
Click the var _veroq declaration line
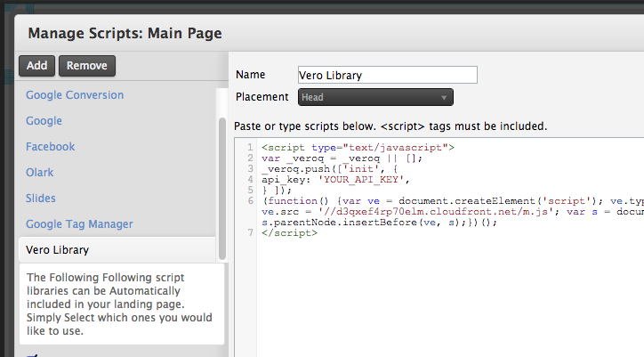click(x=342, y=158)
